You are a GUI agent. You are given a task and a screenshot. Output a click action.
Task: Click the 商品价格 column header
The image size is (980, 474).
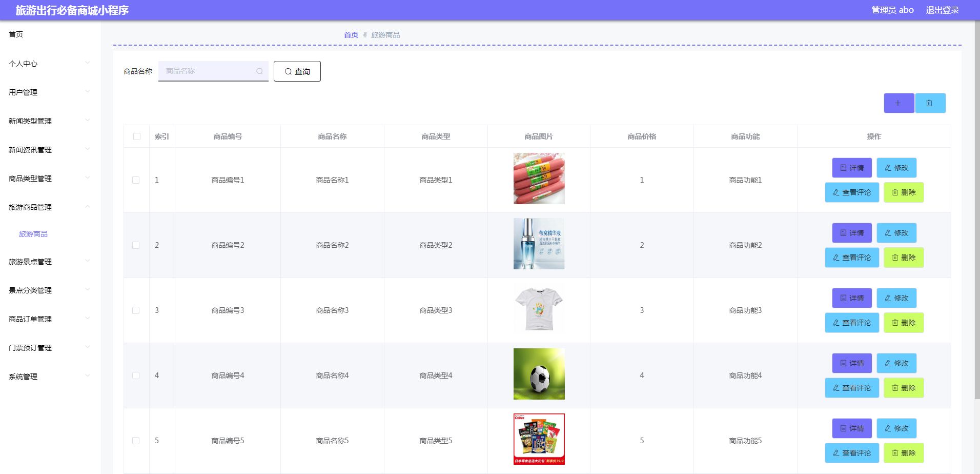click(x=642, y=136)
